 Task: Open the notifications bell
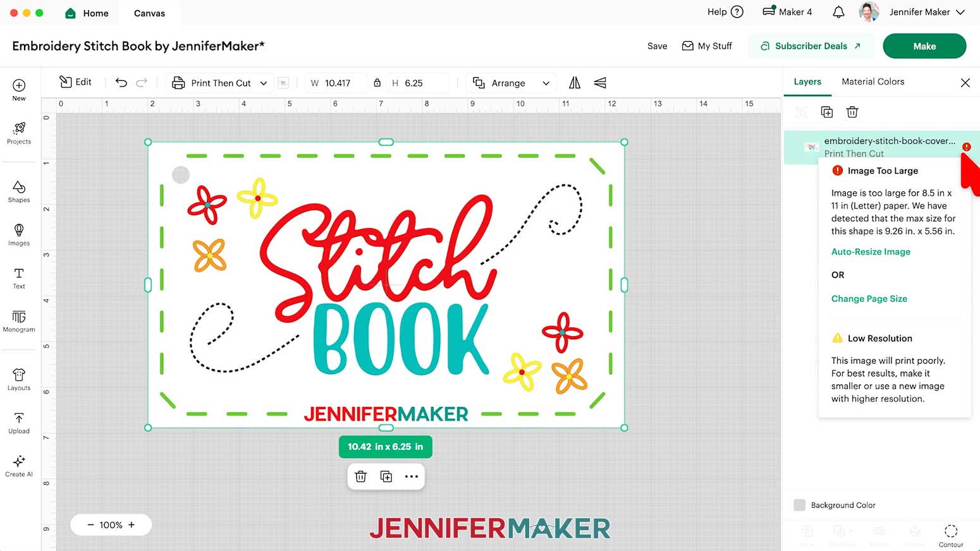[838, 12]
